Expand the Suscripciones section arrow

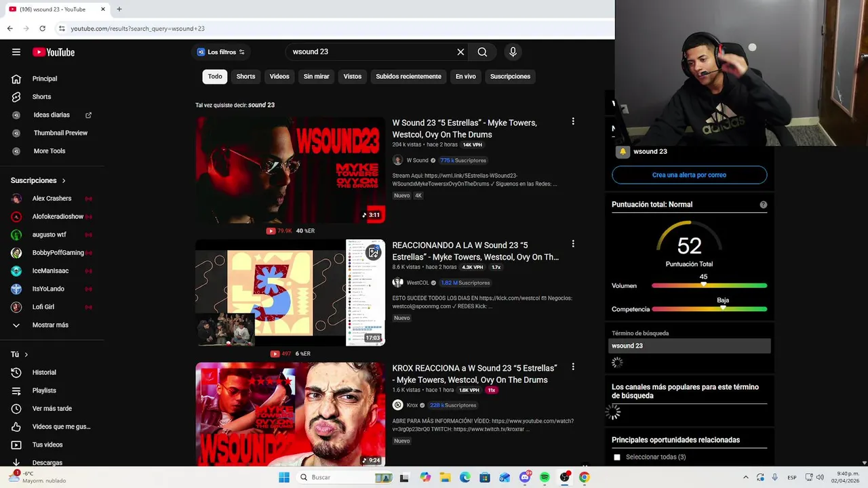(64, 181)
